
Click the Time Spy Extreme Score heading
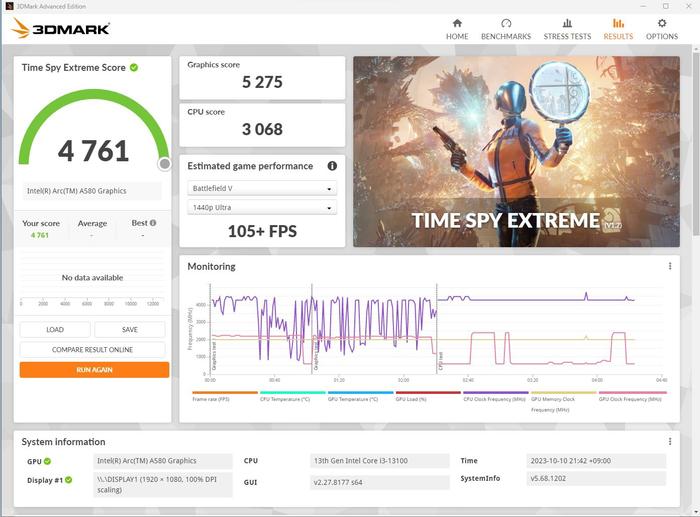click(74, 68)
